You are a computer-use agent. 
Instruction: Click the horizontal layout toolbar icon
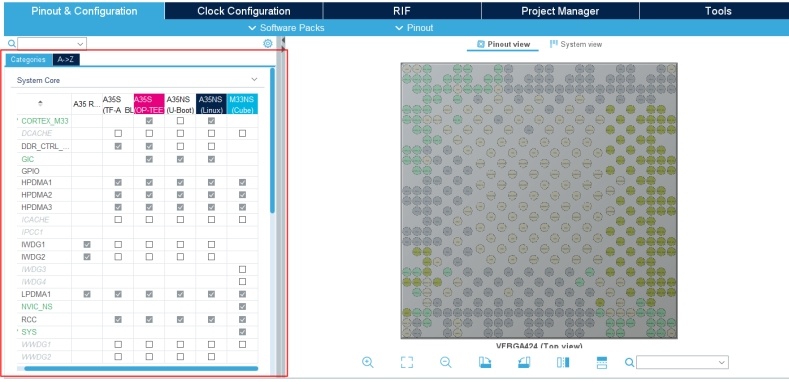tap(602, 362)
